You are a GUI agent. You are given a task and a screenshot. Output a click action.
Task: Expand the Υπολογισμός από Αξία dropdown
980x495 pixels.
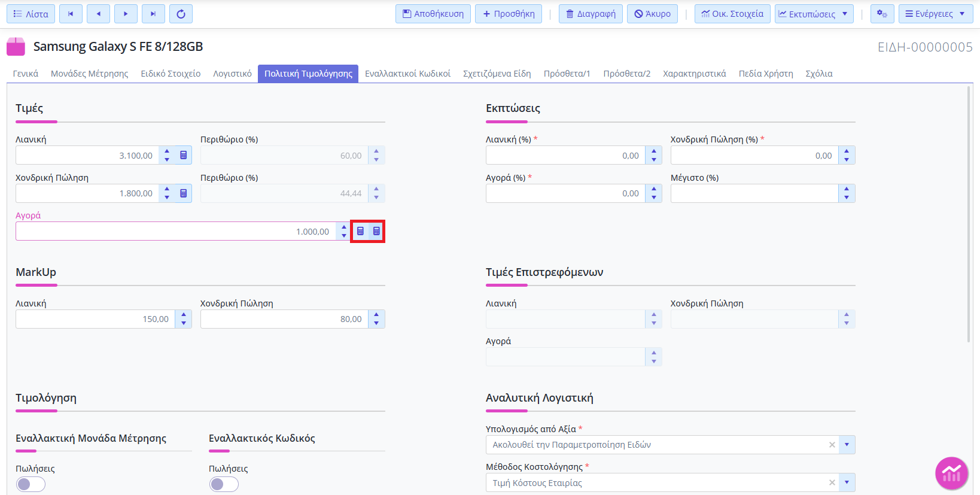pyautogui.click(x=847, y=445)
